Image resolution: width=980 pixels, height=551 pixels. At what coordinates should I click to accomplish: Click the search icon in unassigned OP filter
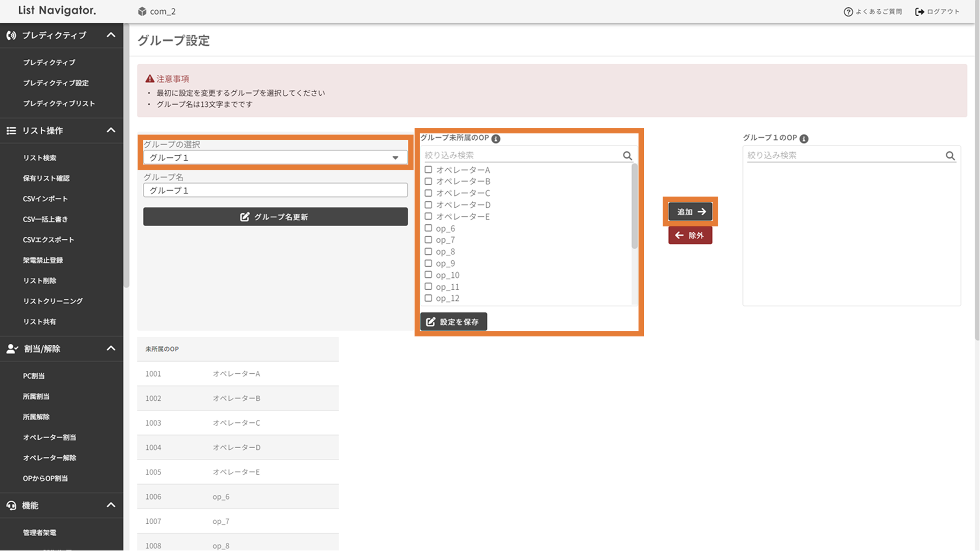click(x=627, y=155)
